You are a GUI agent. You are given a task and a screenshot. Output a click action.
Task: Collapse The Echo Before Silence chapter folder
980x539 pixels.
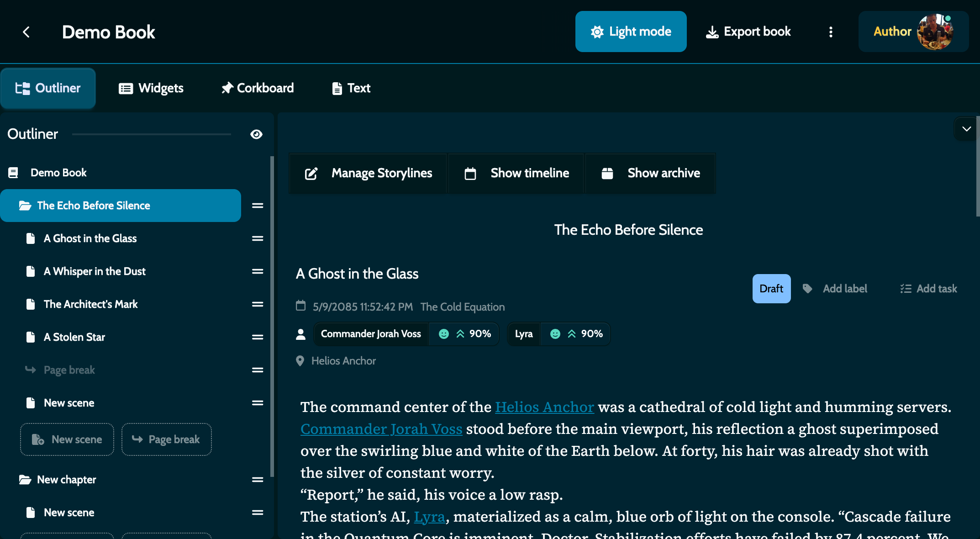[x=26, y=206]
